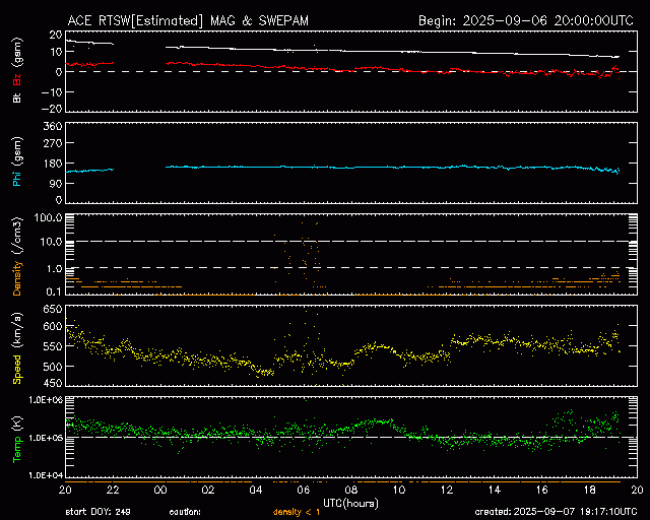Viewport: 650px width, 520px height.
Task: Click the "-20" tick on the Bt Bz axis
Action: (x=52, y=109)
